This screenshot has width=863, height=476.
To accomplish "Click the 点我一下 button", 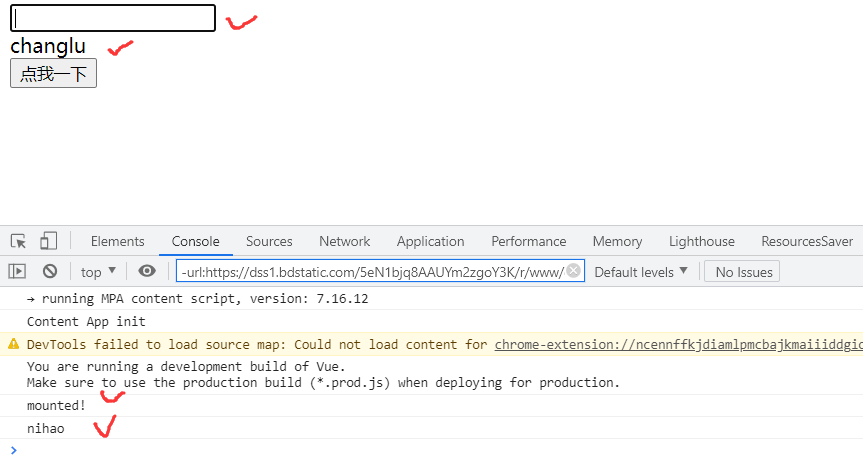I will pos(53,73).
